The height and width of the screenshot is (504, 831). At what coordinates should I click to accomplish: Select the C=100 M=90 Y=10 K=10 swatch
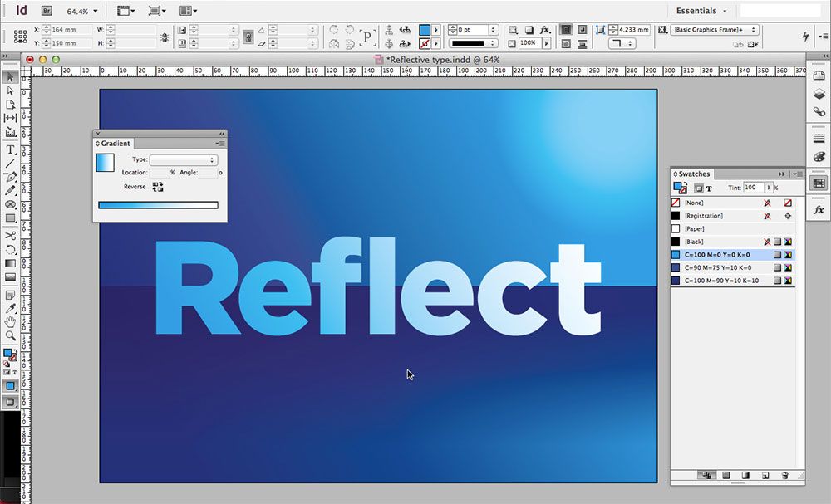click(733, 281)
